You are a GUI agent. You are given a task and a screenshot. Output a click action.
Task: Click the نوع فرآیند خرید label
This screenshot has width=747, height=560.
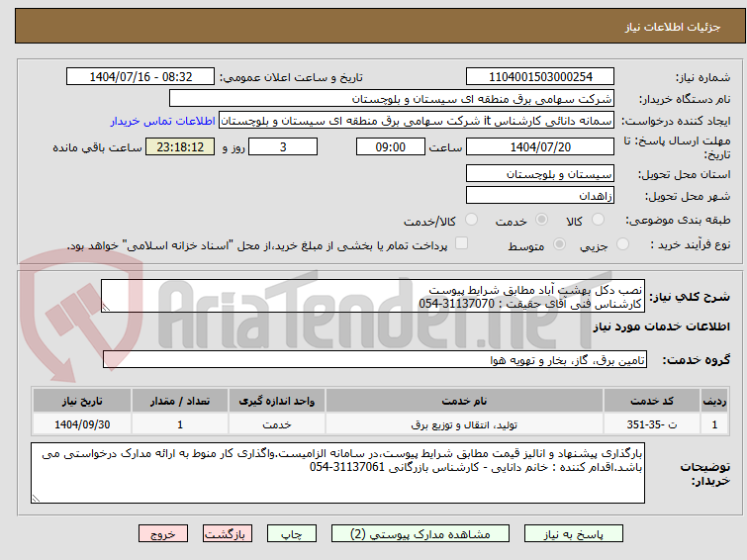(x=691, y=244)
